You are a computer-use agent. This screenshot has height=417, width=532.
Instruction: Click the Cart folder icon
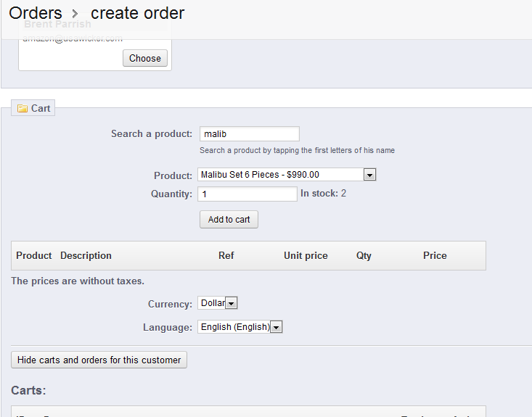coord(22,109)
